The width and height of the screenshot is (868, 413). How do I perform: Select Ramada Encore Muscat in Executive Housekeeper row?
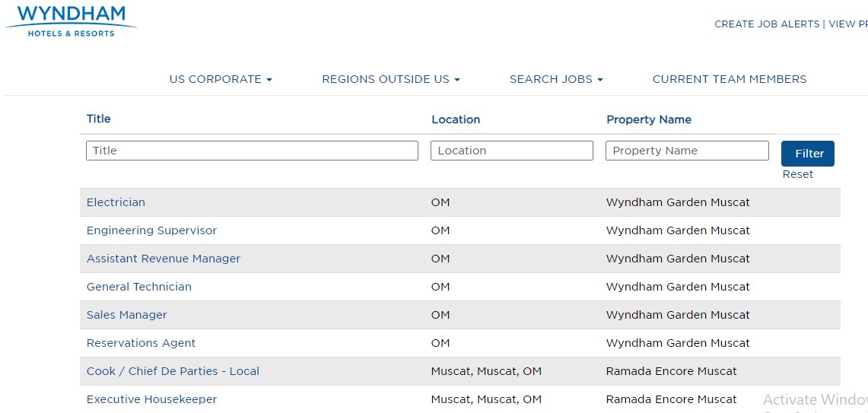click(x=672, y=400)
